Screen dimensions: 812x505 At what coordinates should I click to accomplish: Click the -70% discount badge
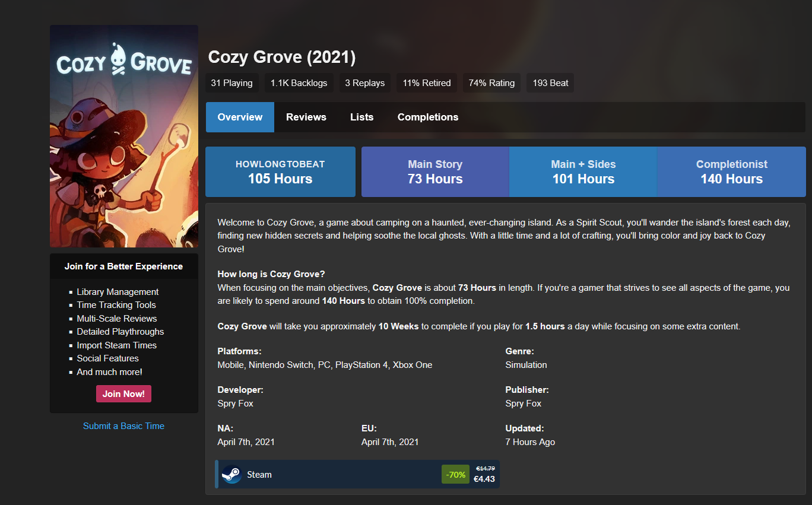(x=456, y=475)
